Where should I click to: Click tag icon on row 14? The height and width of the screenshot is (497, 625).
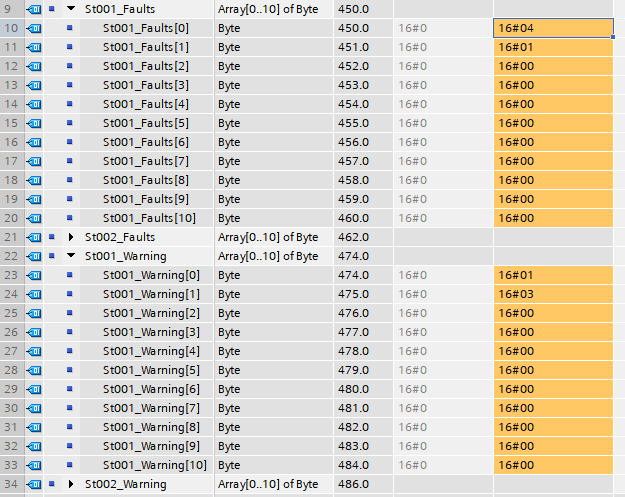pos(34,104)
